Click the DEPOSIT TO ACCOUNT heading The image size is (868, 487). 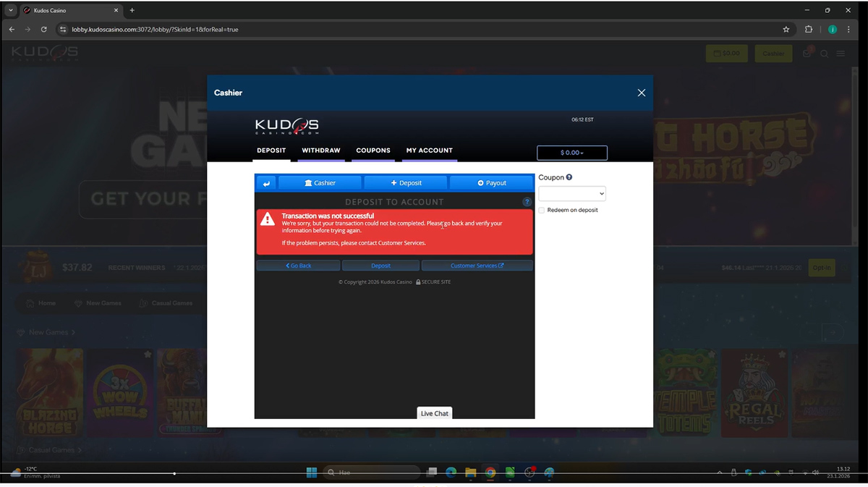pos(394,202)
